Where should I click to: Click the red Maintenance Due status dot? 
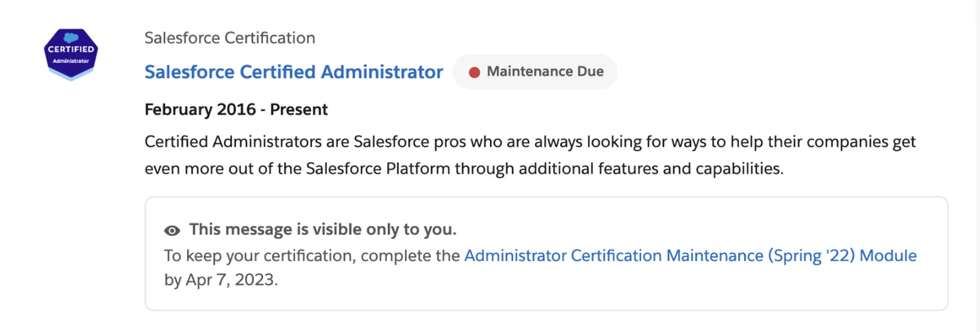click(474, 72)
